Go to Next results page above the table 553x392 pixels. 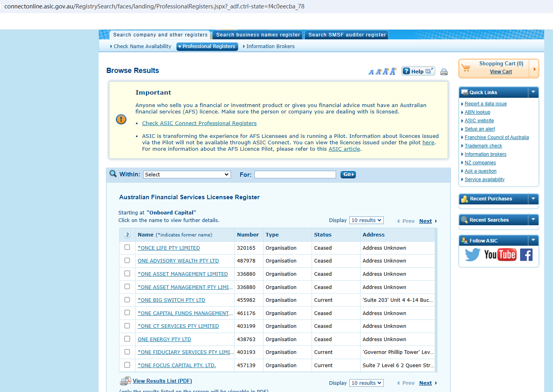click(425, 221)
